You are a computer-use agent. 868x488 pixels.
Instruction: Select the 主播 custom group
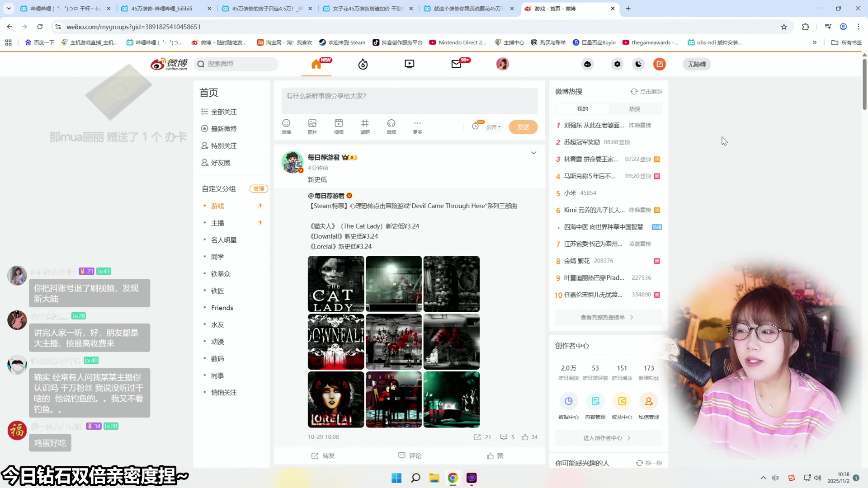click(x=217, y=223)
